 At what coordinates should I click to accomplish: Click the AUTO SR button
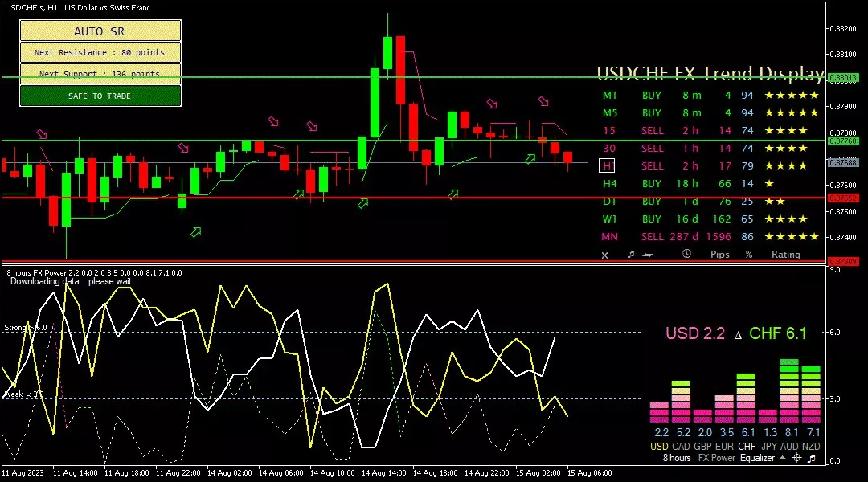100,31
